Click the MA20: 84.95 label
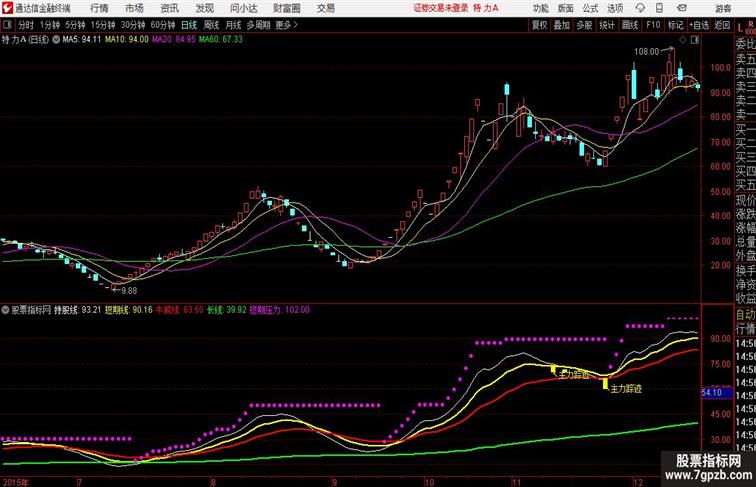 [174, 40]
